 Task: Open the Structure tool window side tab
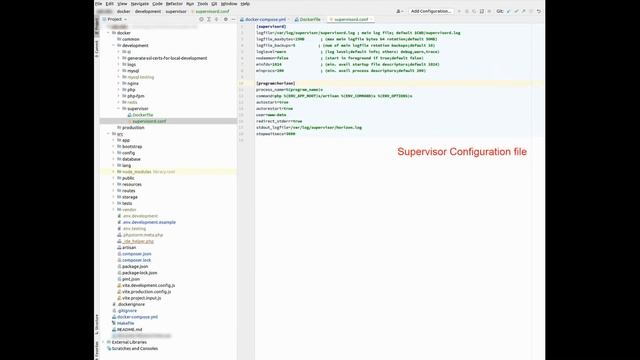97,325
